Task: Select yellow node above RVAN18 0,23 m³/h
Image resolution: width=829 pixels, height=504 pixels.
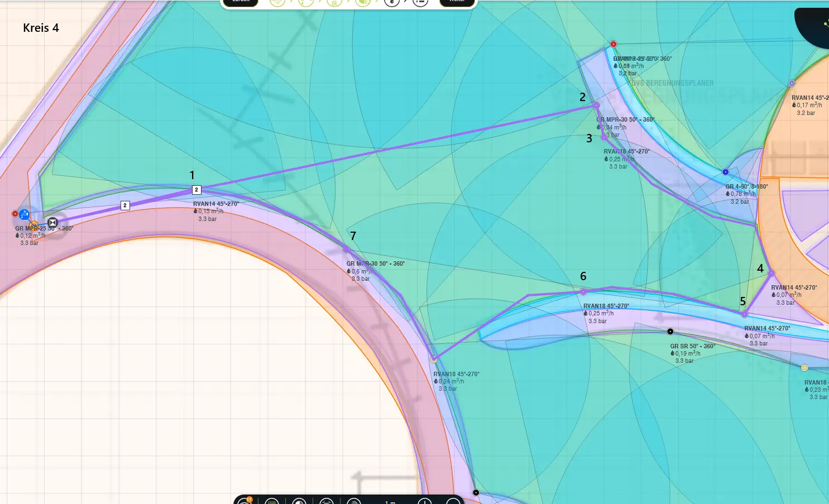Action: click(804, 368)
